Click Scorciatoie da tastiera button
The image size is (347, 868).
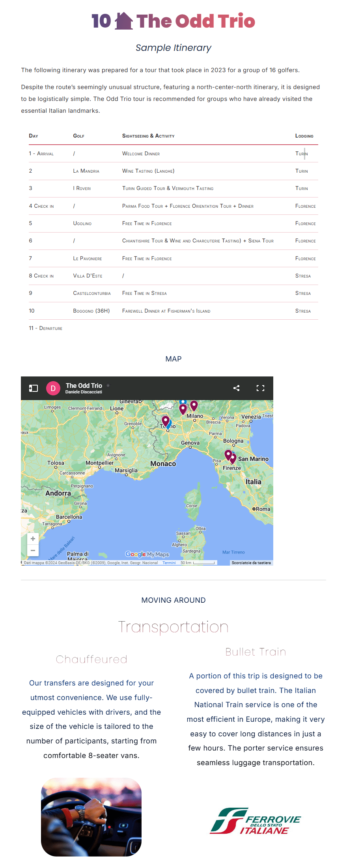pyautogui.click(x=251, y=563)
